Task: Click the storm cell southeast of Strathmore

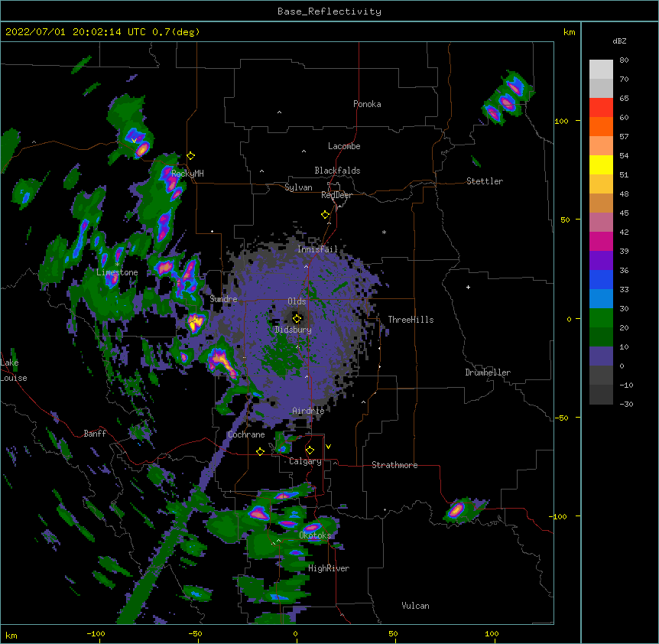Action: [x=463, y=510]
